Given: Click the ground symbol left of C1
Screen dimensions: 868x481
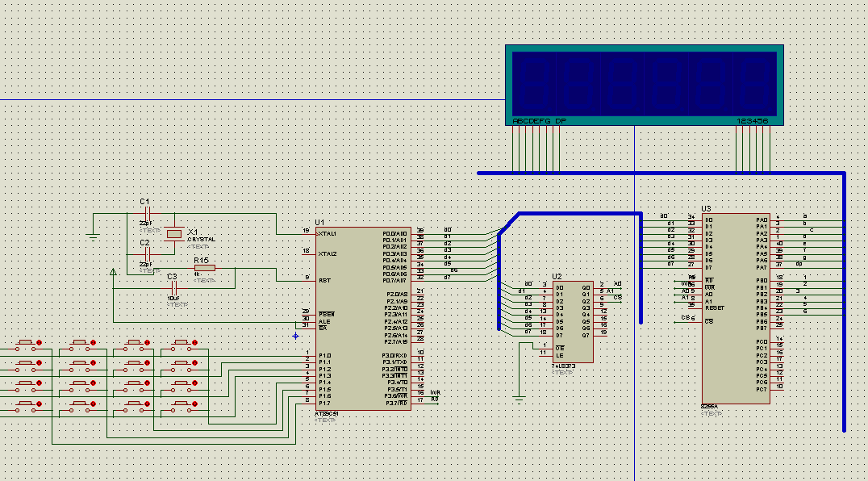Looking at the screenshot, I should coord(93,237).
